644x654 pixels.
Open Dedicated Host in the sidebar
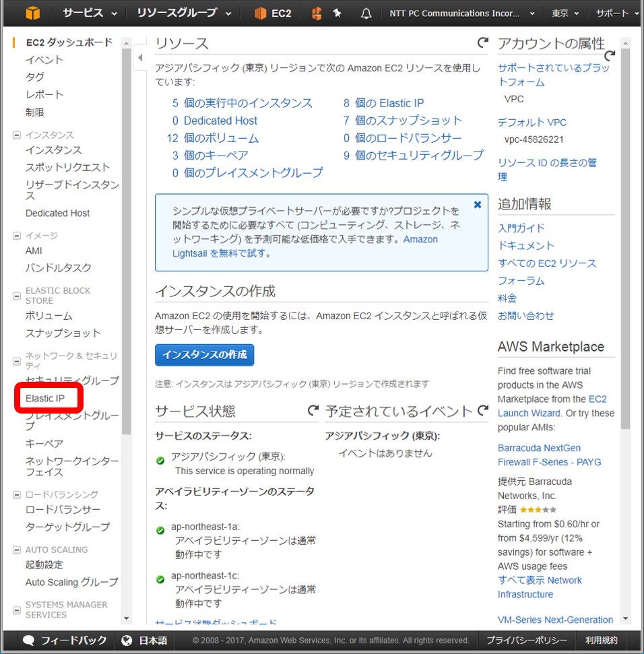click(x=57, y=213)
